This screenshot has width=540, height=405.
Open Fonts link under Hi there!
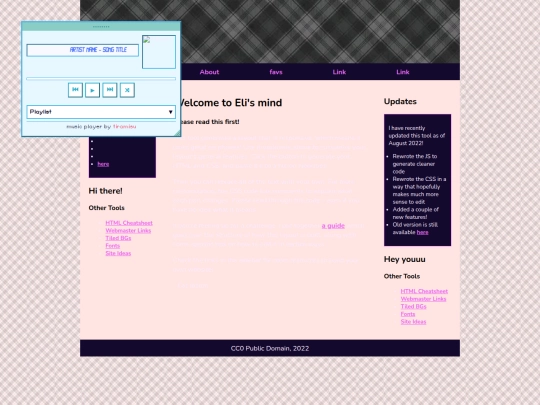click(x=113, y=246)
